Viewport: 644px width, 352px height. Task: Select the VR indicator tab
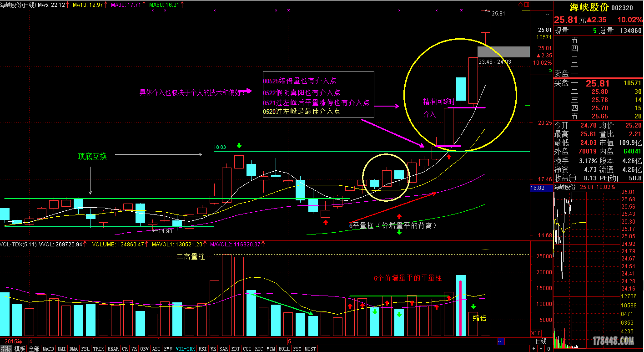(134, 349)
